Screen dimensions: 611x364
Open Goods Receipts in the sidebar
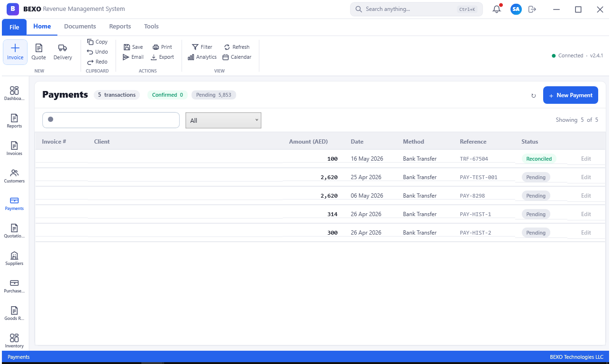[x=14, y=313]
